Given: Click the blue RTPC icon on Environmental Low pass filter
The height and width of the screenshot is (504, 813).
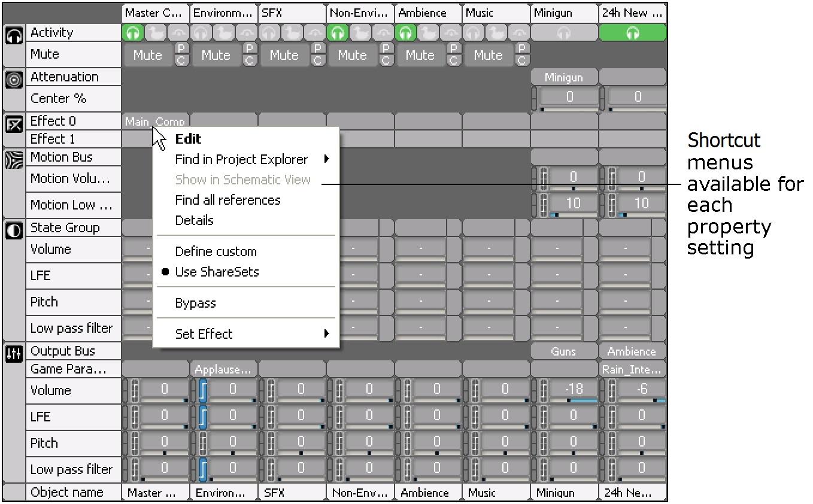Looking at the screenshot, I should point(202,469).
